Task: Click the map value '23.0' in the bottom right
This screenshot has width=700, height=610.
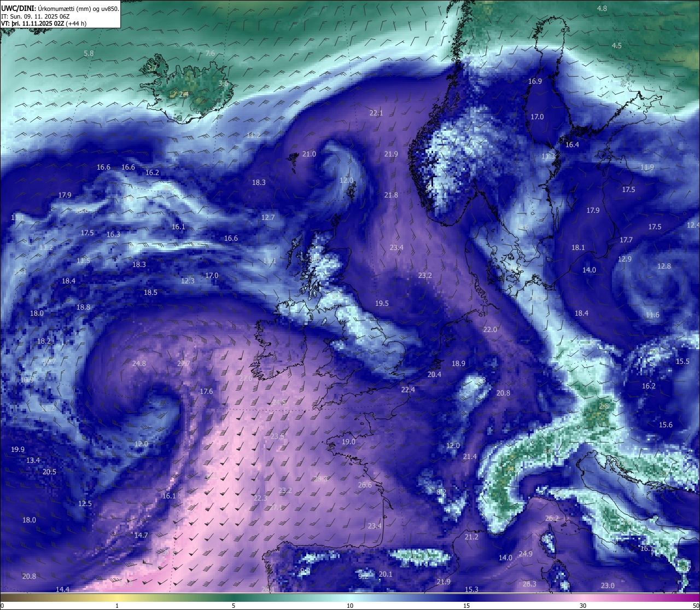Action: pos(608,586)
